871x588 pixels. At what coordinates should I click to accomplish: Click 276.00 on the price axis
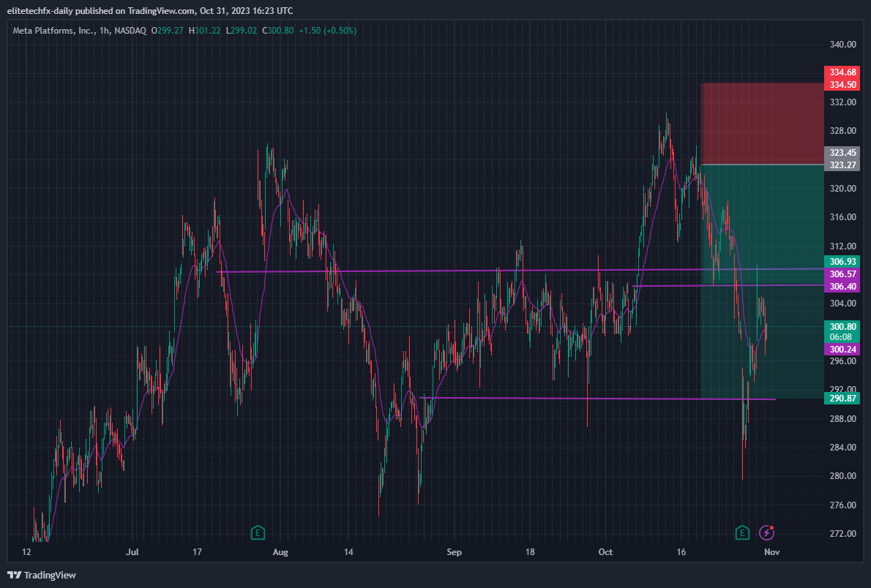coord(842,505)
